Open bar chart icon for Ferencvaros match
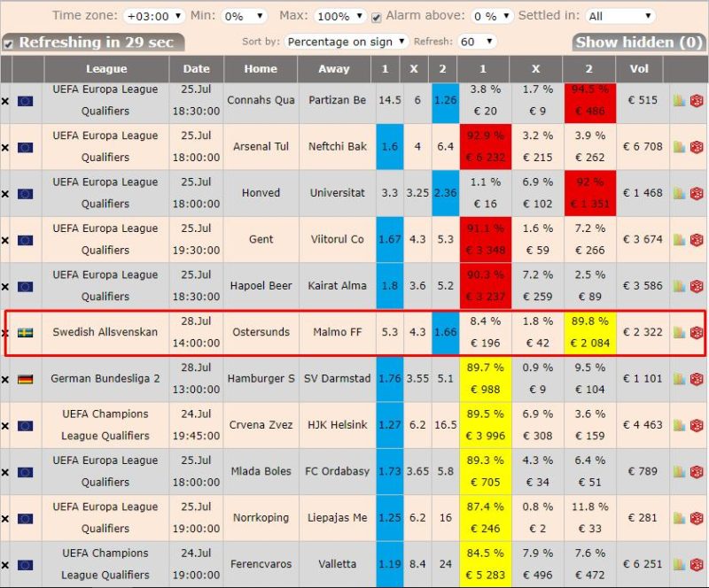The image size is (709, 588). [680, 564]
